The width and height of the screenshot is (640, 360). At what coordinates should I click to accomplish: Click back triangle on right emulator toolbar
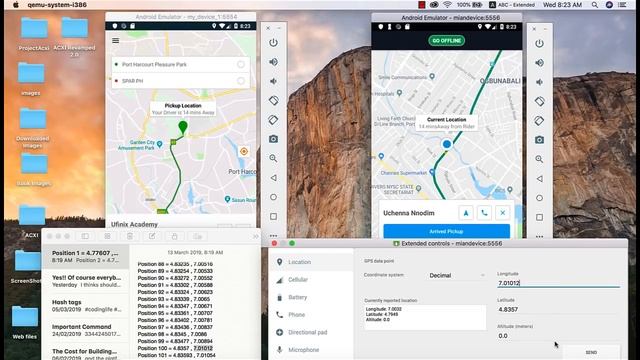pyautogui.click(x=539, y=179)
